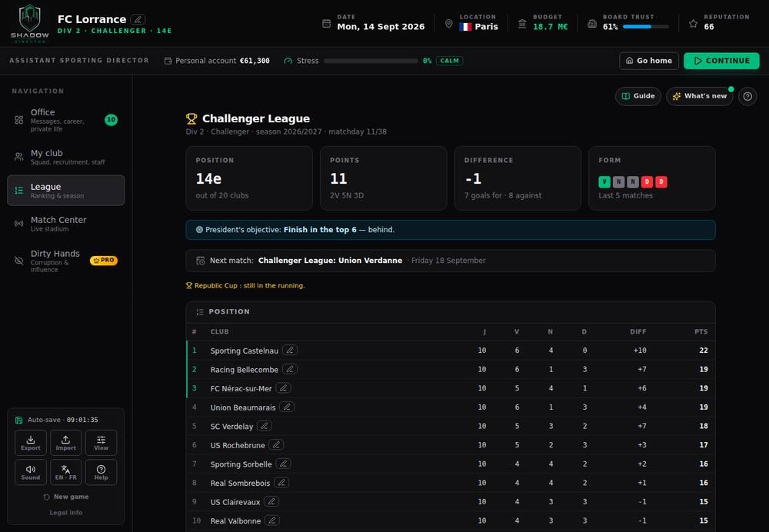This screenshot has height=532, width=769.
Task: Edit the US Rochebrune club name
Action: tap(276, 444)
